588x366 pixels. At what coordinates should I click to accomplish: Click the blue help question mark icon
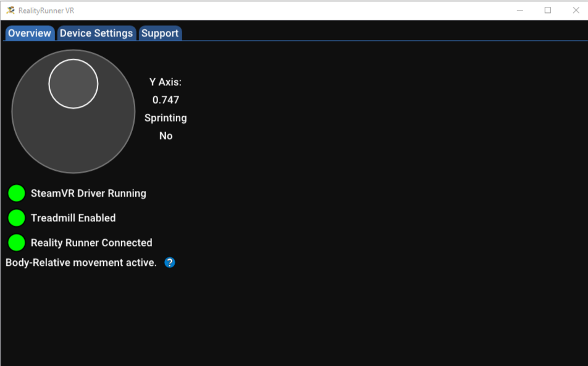click(x=169, y=262)
